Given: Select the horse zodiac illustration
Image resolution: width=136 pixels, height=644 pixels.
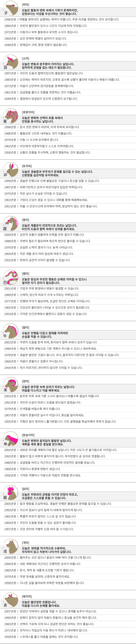Looking at the screenshot, I should pos(10,331).
